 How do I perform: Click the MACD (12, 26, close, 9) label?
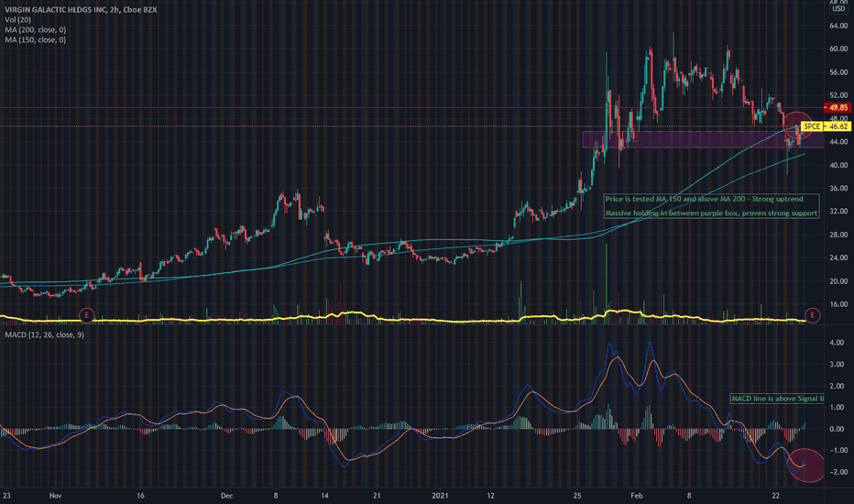pyautogui.click(x=45, y=334)
